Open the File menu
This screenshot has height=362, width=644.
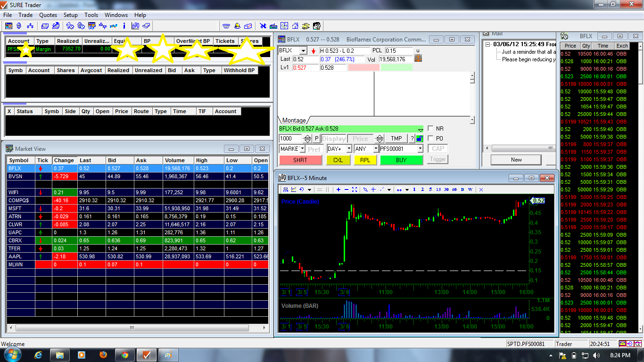click(8, 15)
